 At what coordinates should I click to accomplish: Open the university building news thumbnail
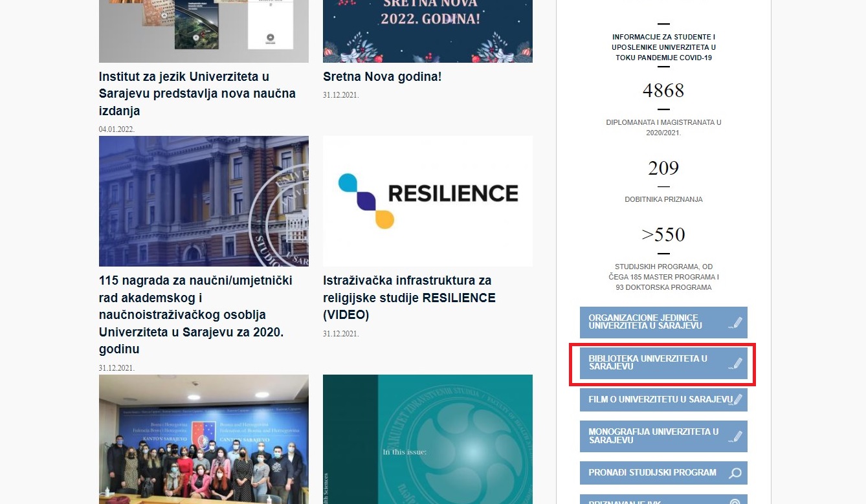pyautogui.click(x=203, y=201)
